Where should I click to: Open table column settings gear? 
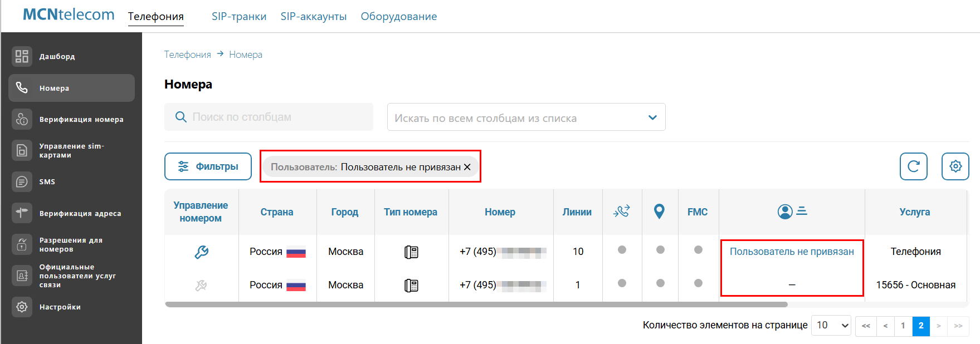(955, 166)
